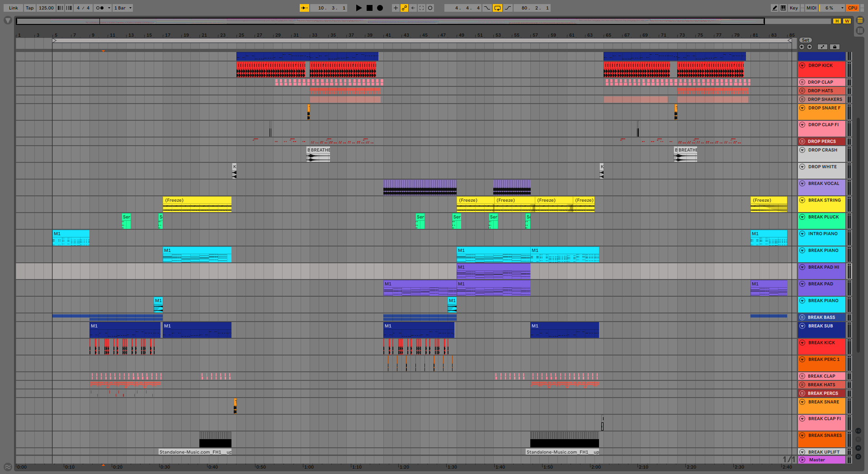Fold the BREAK STRING track
The image size is (868, 474).
(x=802, y=200)
